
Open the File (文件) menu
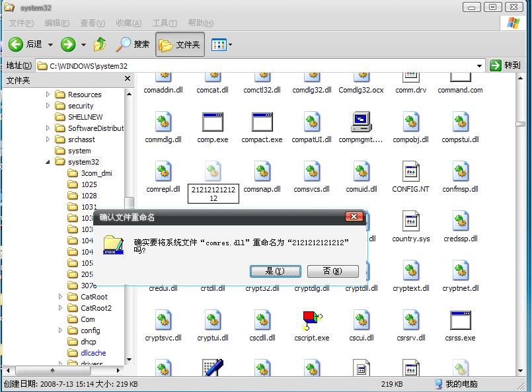tap(21, 22)
